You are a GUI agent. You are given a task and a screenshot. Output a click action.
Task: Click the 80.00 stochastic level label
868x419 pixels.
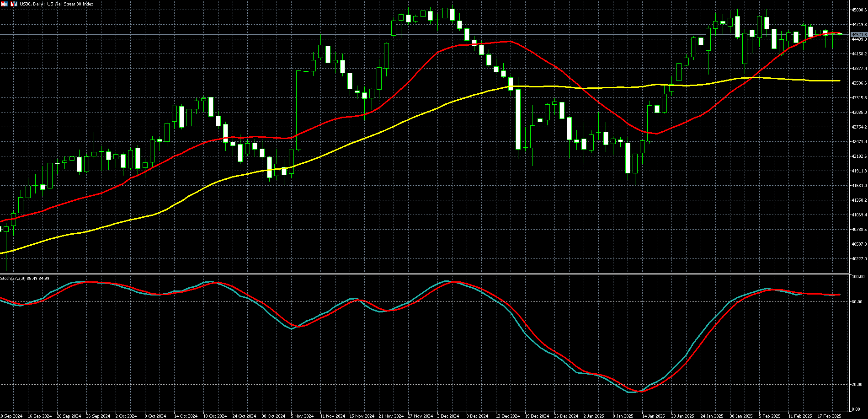(857, 302)
